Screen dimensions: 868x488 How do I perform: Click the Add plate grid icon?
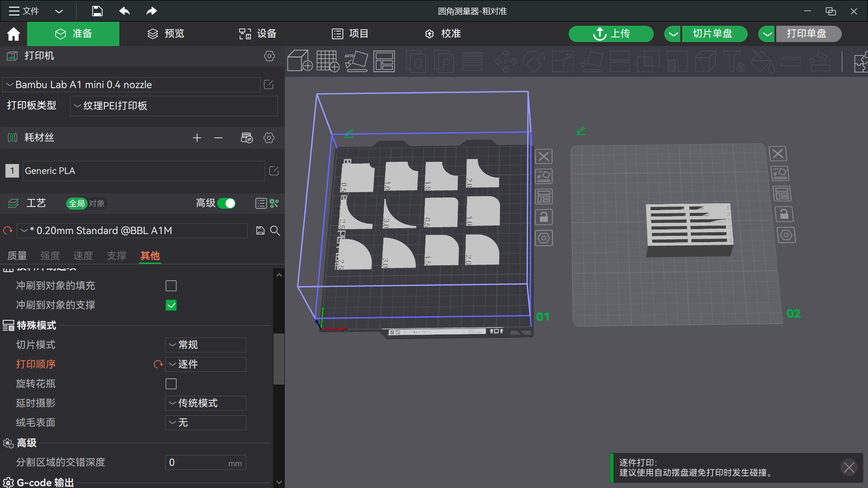tap(328, 61)
